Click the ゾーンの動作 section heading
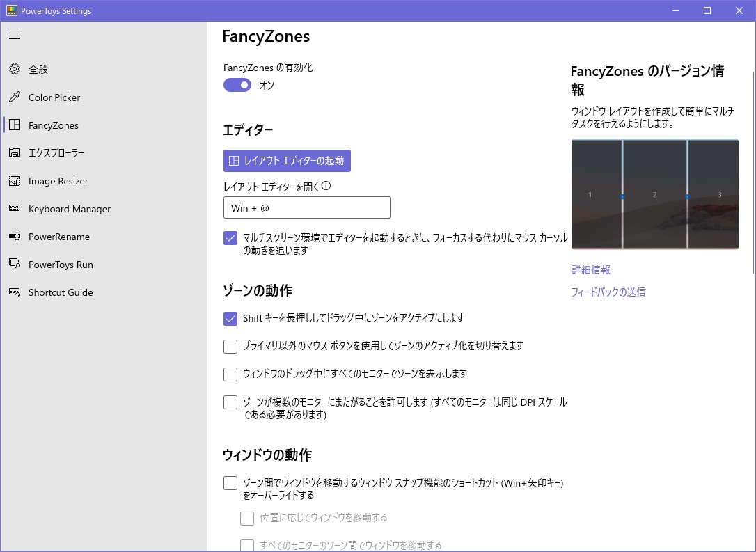 pyautogui.click(x=258, y=291)
